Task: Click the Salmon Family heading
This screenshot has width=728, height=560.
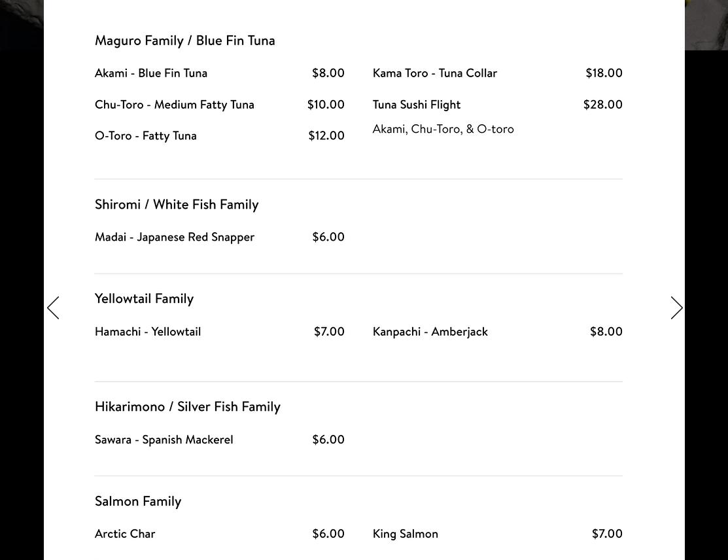Action: tap(138, 502)
